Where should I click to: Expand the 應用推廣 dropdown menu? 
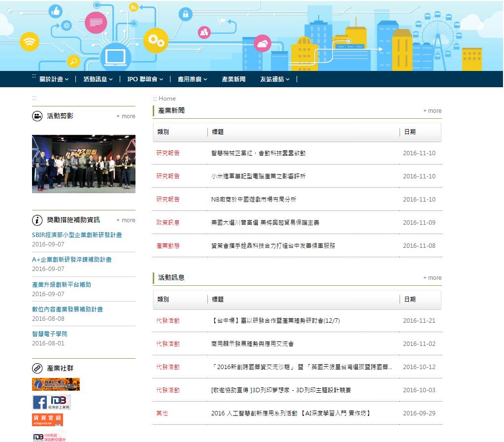tap(193, 79)
